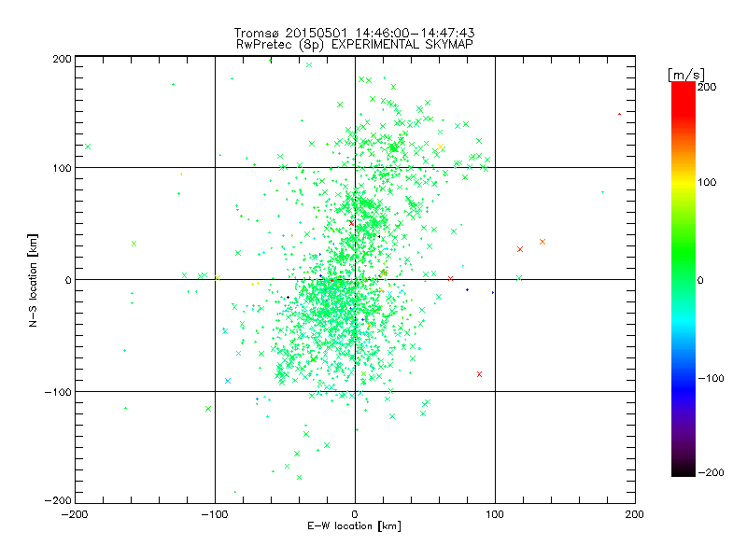The height and width of the screenshot is (560, 747).
Task: Click the colorbar tick label '-100'
Action: (x=711, y=378)
